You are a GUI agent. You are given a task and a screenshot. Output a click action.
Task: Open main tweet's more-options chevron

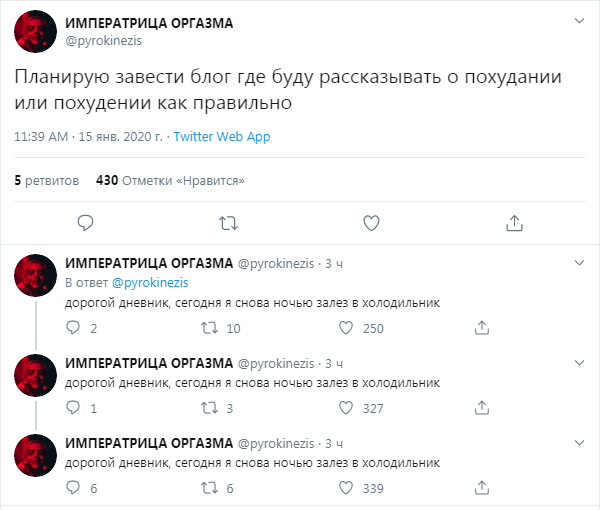tap(579, 22)
